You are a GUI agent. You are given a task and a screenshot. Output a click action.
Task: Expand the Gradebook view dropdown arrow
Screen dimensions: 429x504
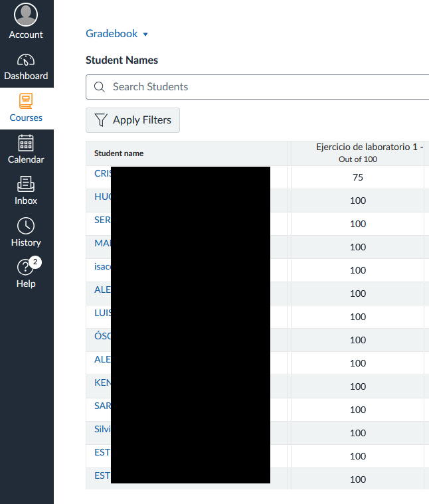(x=145, y=35)
